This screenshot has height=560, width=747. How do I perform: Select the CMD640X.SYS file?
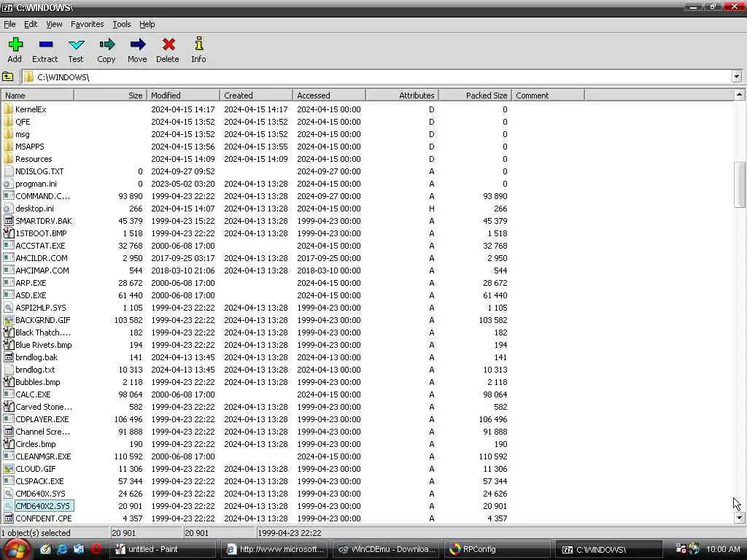pos(41,494)
